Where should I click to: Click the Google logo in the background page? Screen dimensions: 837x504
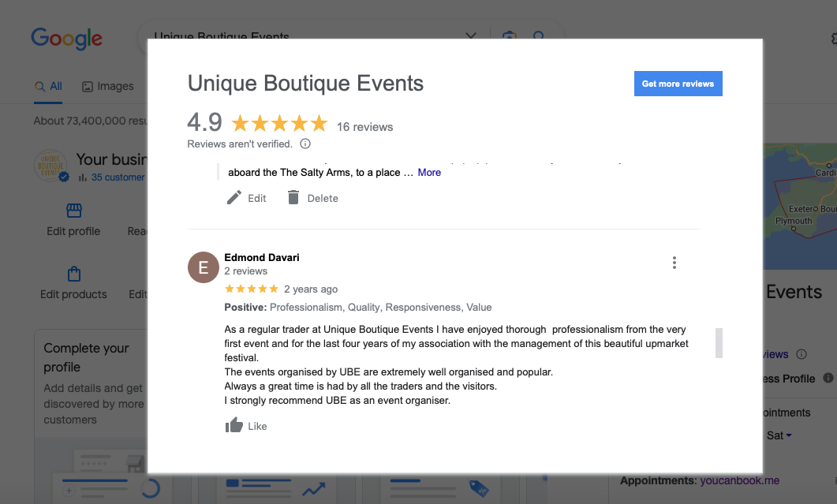click(x=67, y=39)
